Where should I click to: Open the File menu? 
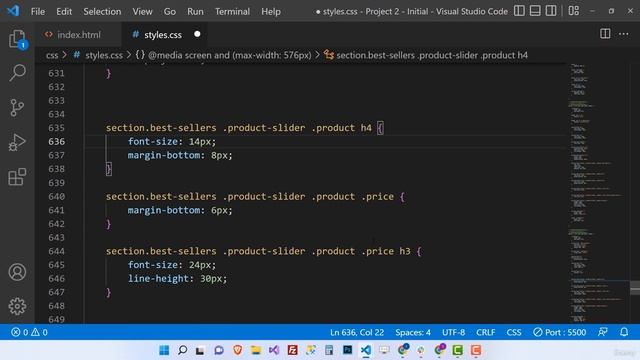38,11
